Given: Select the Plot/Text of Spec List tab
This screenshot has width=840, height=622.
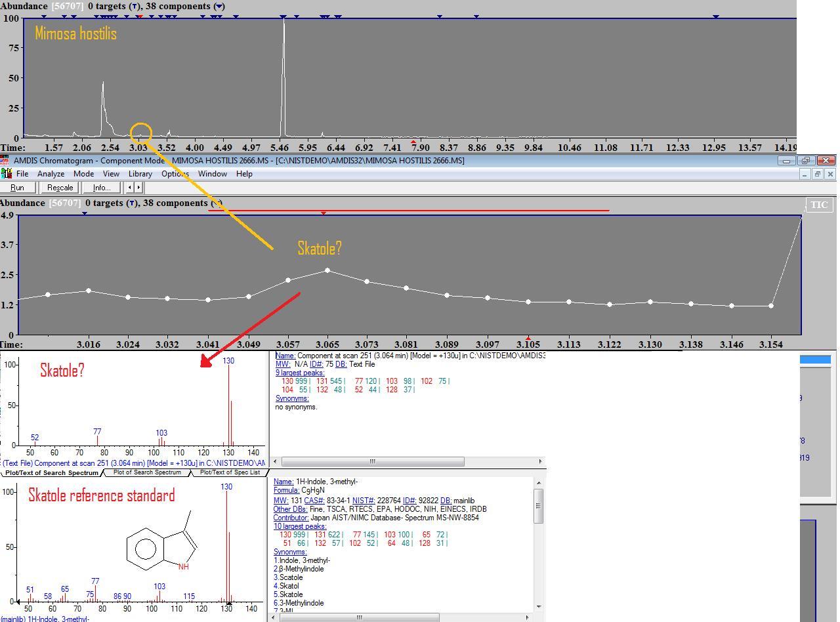Looking at the screenshot, I should coord(230,472).
